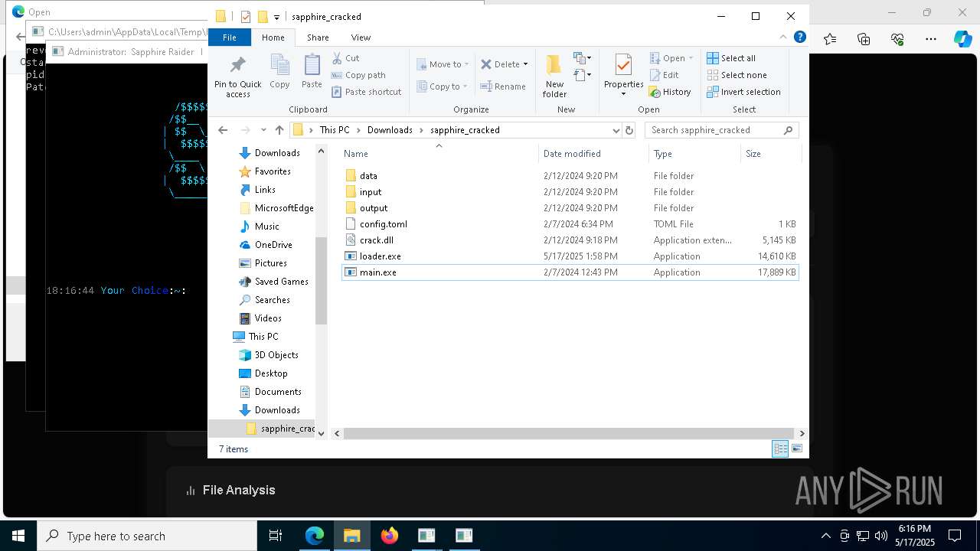
Task: Expand the address bar history dropdown
Action: [616, 130]
